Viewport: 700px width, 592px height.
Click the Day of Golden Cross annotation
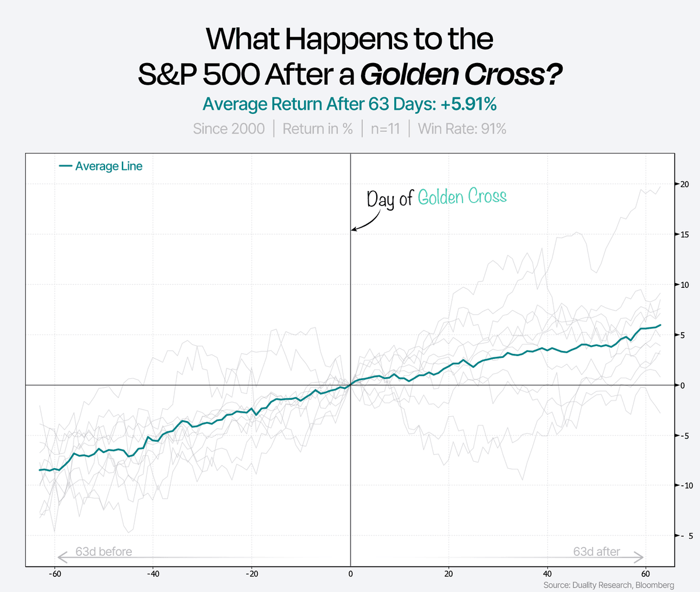(x=436, y=198)
